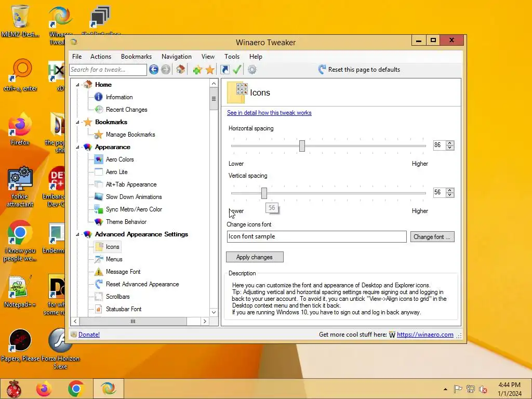Open the Bookmarks menu
The image size is (532, 399).
pos(137,57)
